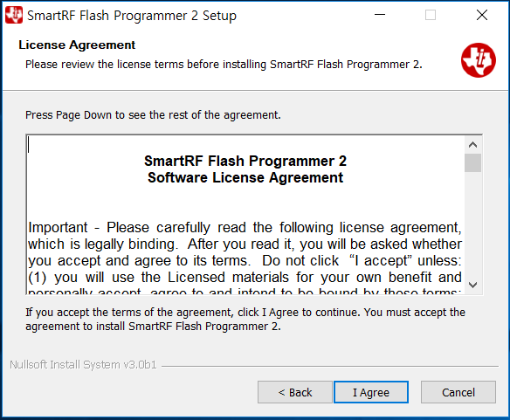Click the round red Texas Instruments logo

point(479,60)
